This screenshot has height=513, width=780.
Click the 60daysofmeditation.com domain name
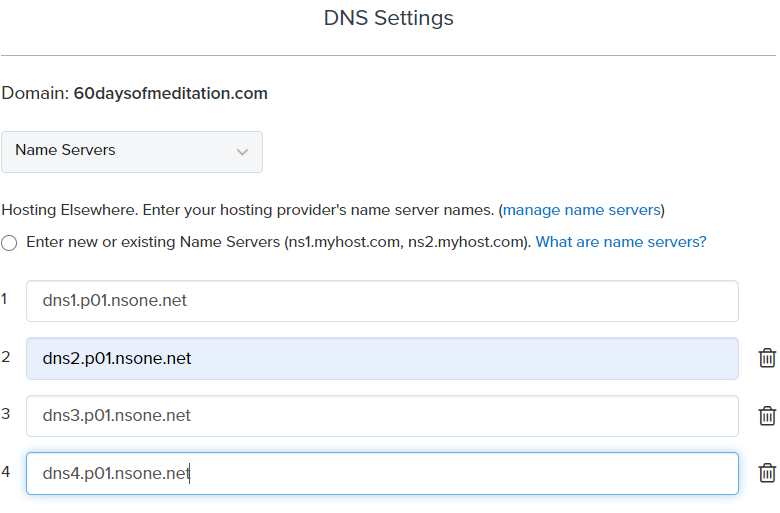(171, 94)
